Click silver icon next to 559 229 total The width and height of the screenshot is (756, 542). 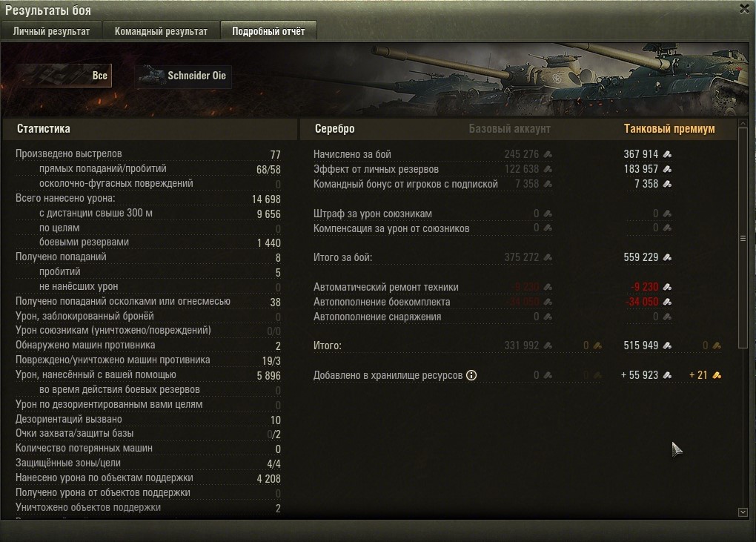[x=667, y=257]
